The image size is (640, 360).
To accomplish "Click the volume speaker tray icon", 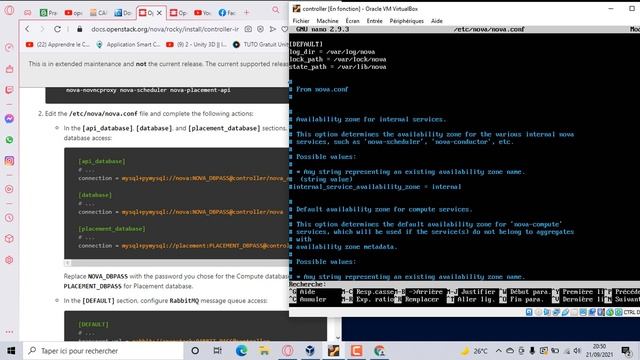I will [x=577, y=351].
